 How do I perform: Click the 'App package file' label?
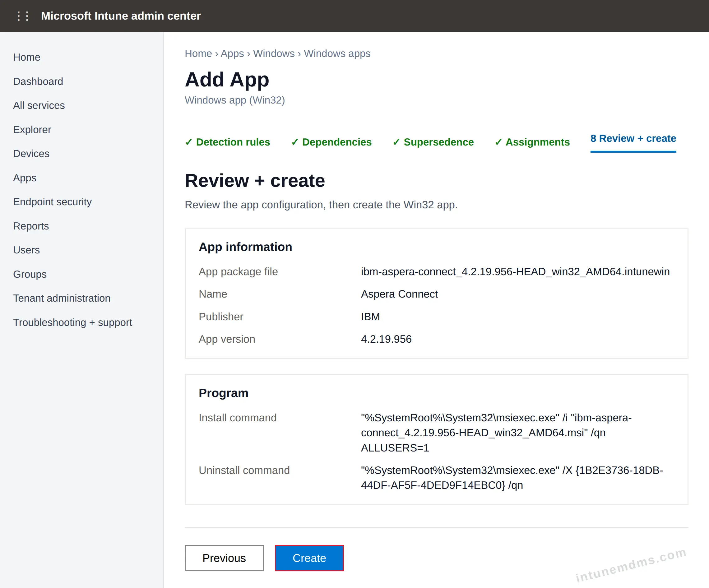(x=238, y=272)
